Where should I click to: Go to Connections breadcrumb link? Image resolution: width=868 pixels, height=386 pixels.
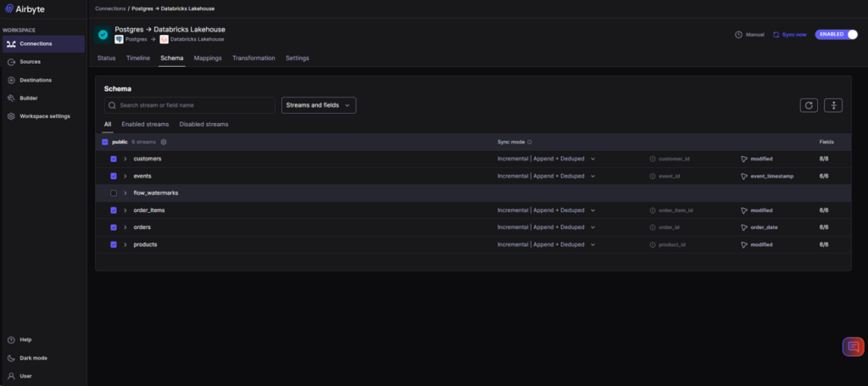pyautogui.click(x=110, y=8)
